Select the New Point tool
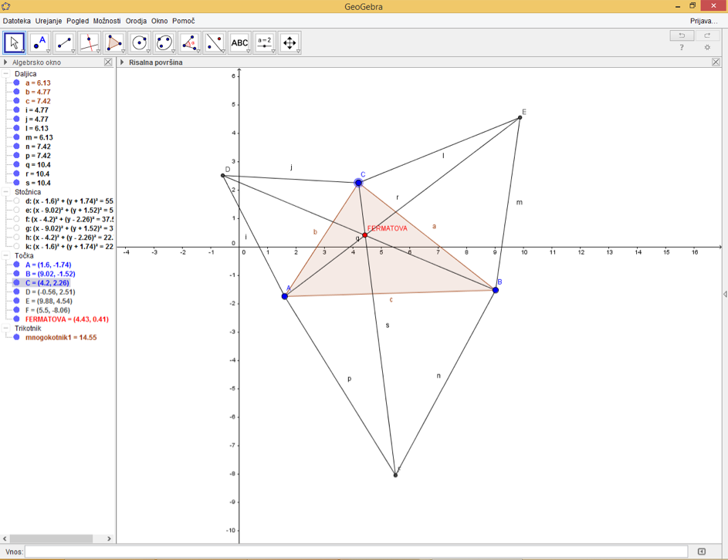 coord(39,42)
